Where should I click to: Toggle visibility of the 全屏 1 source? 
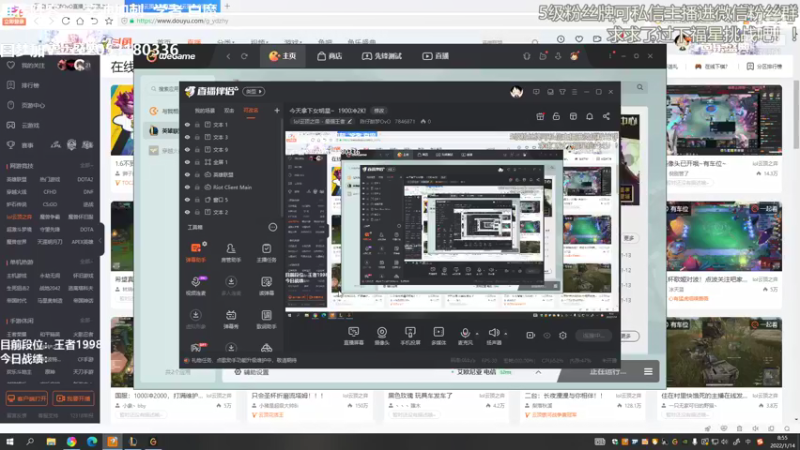(187, 162)
